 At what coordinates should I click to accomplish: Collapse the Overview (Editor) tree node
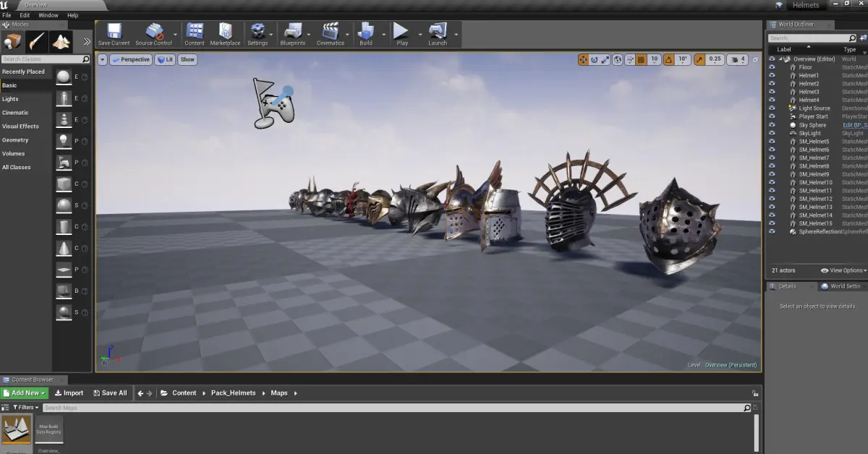[781, 59]
